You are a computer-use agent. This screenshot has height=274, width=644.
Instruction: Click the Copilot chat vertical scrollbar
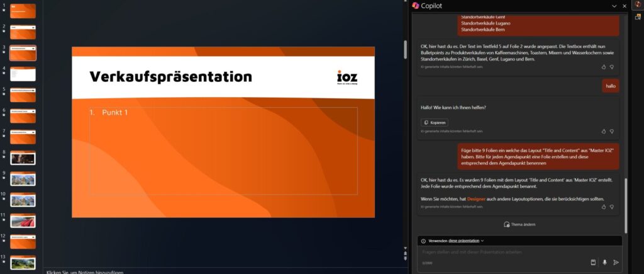point(626,206)
